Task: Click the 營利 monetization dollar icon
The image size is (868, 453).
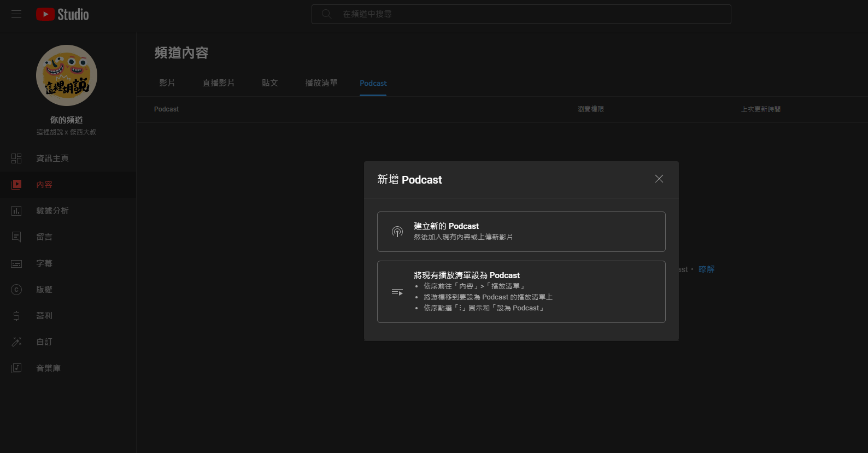Action: tap(16, 316)
